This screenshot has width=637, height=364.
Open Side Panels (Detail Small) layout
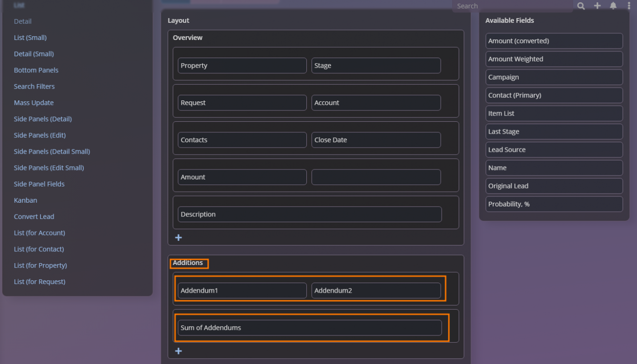click(x=52, y=151)
